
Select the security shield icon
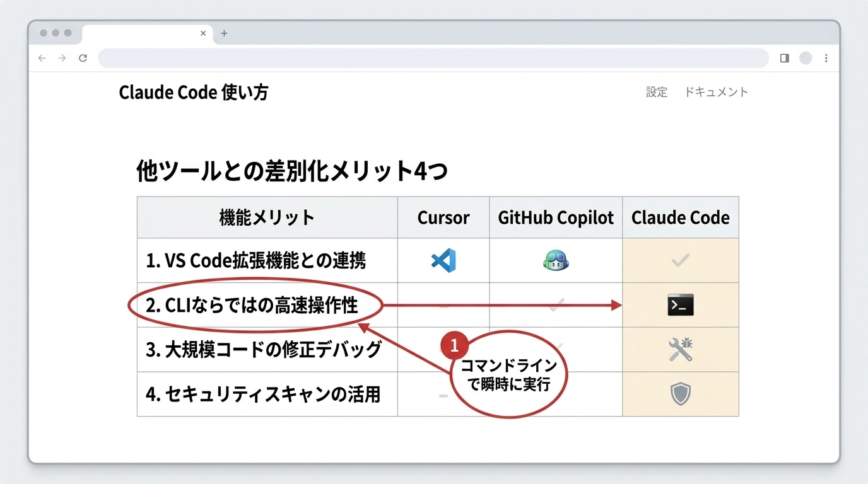(681, 395)
